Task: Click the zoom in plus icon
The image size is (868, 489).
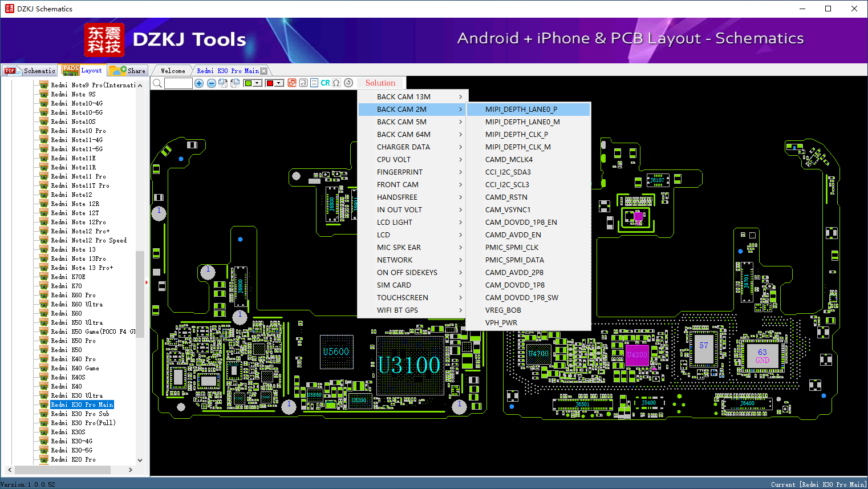Action: coord(199,83)
